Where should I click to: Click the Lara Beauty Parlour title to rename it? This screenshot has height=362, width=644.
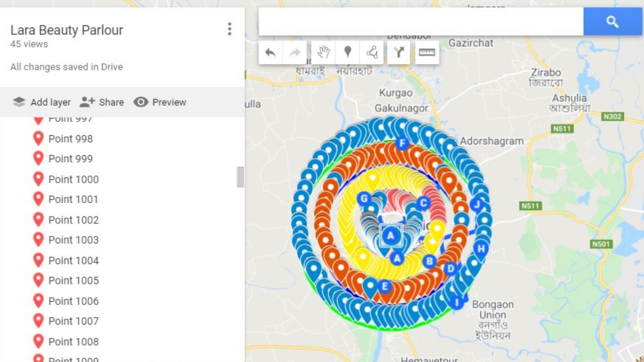67,30
